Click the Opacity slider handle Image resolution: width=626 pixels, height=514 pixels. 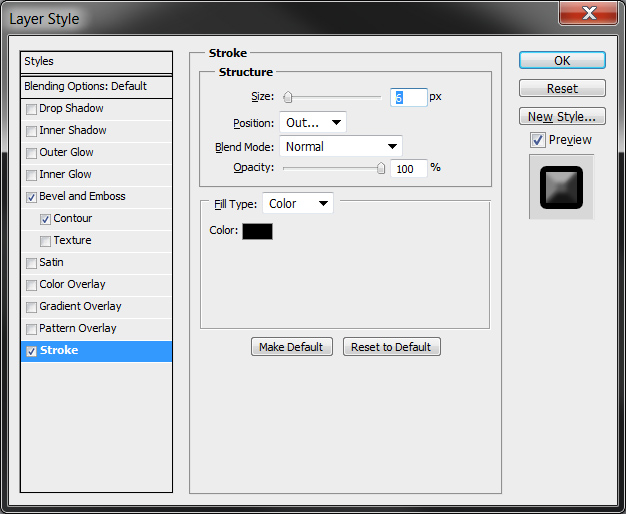pos(381,169)
